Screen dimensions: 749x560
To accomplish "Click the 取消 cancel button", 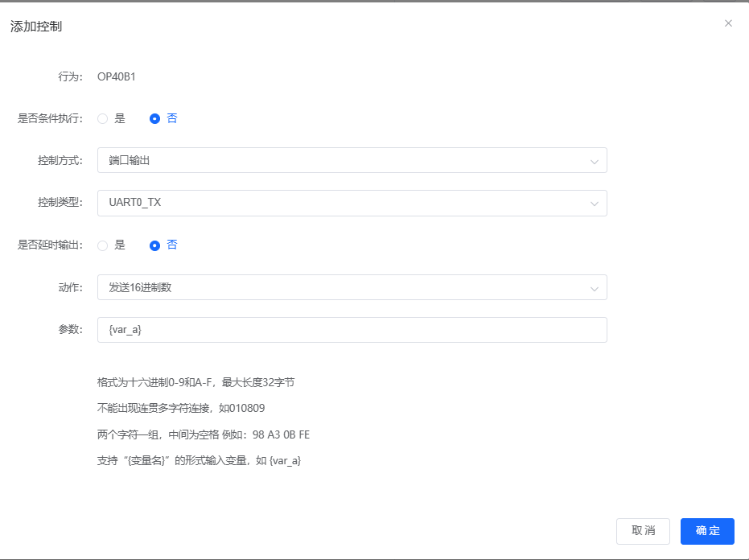I will point(643,531).
